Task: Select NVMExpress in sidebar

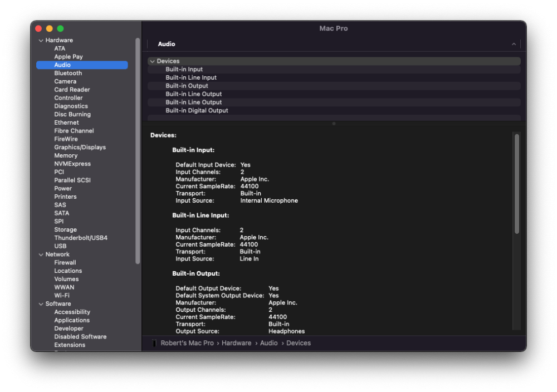Action: point(72,164)
